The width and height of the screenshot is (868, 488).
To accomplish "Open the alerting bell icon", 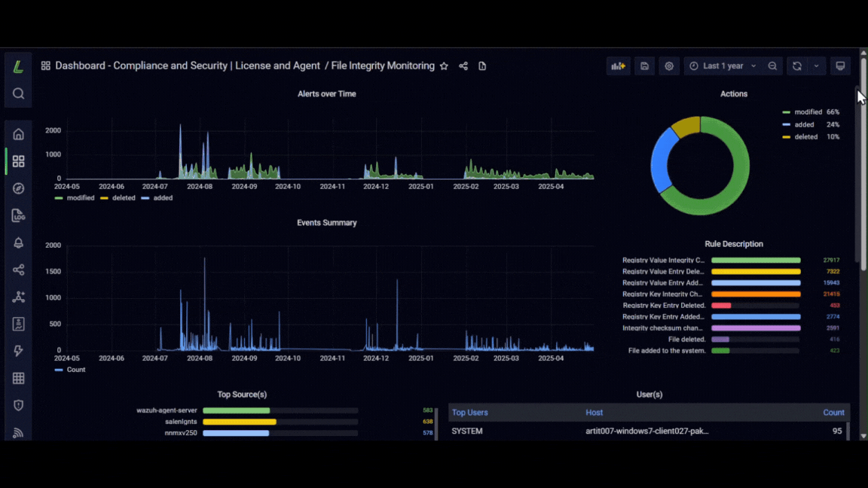I will [x=18, y=243].
